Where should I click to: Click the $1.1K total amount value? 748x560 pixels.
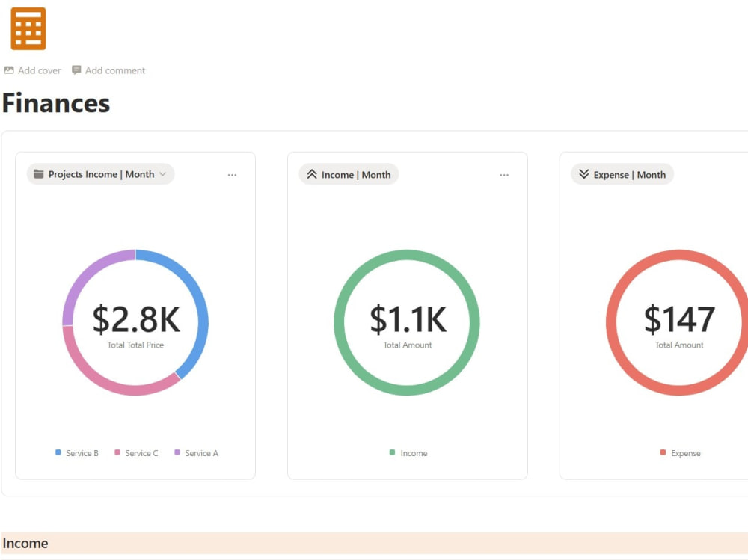[408, 319]
